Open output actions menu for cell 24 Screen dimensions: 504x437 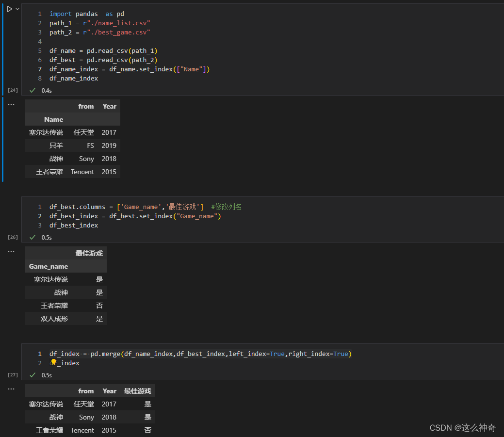[x=11, y=104]
